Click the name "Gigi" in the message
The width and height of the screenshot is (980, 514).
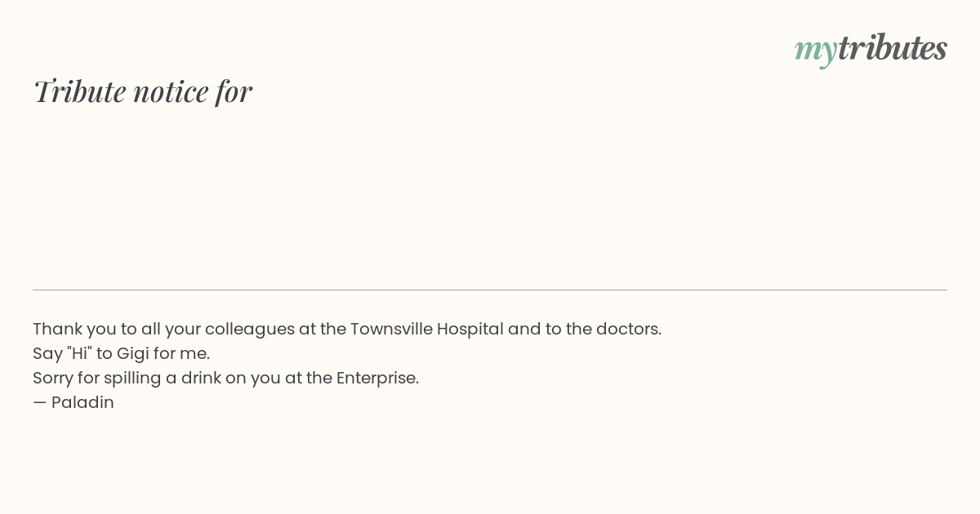click(x=132, y=353)
